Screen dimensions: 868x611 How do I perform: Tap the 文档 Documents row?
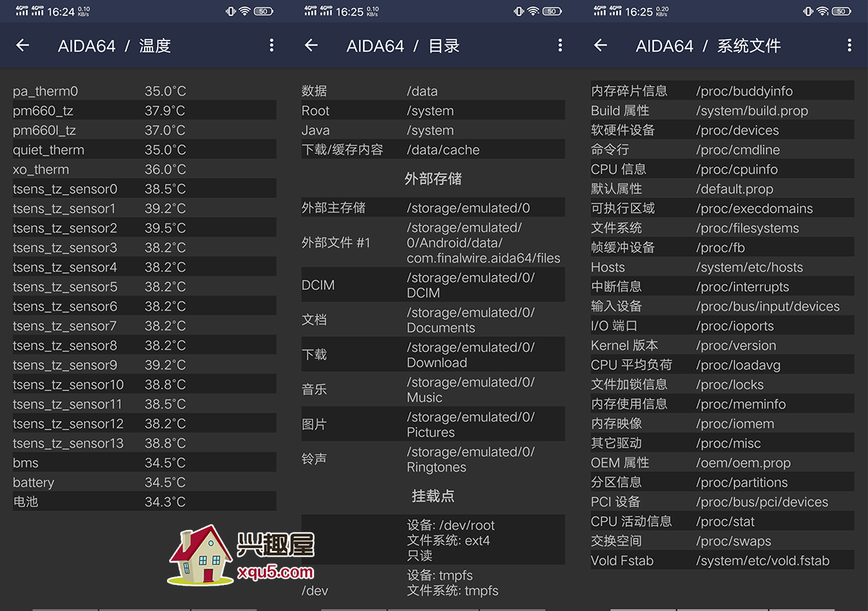point(433,320)
